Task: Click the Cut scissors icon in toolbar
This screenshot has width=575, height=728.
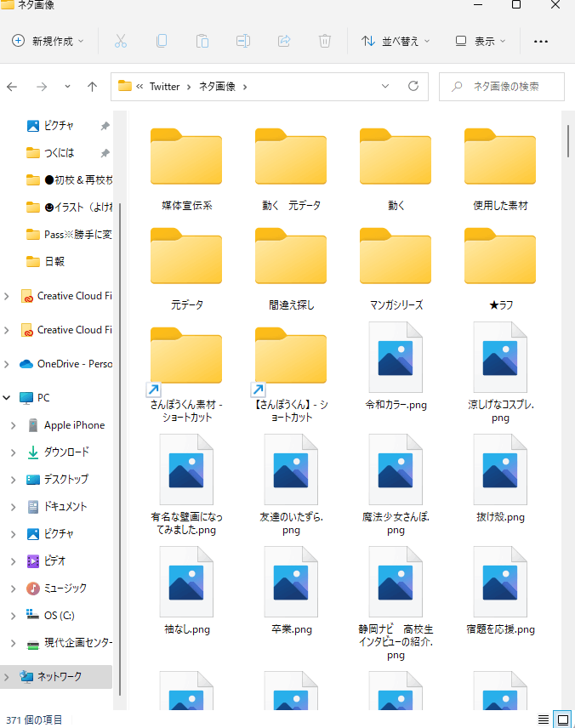Action: 121,42
